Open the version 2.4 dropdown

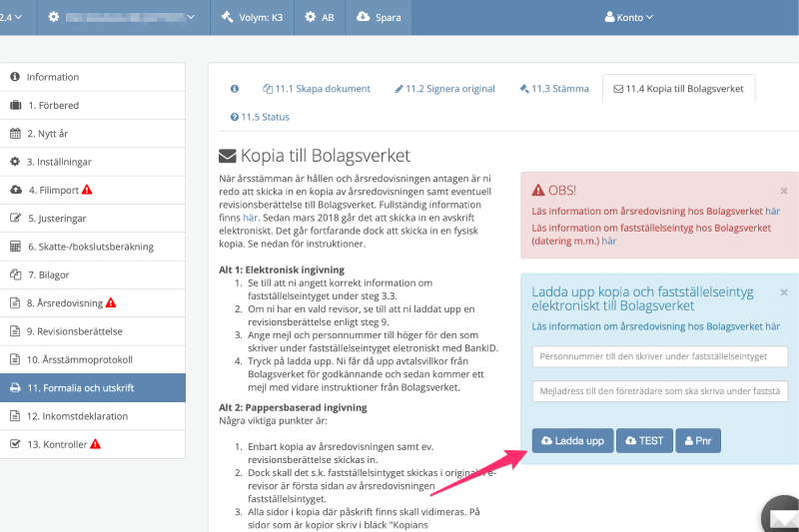point(13,17)
